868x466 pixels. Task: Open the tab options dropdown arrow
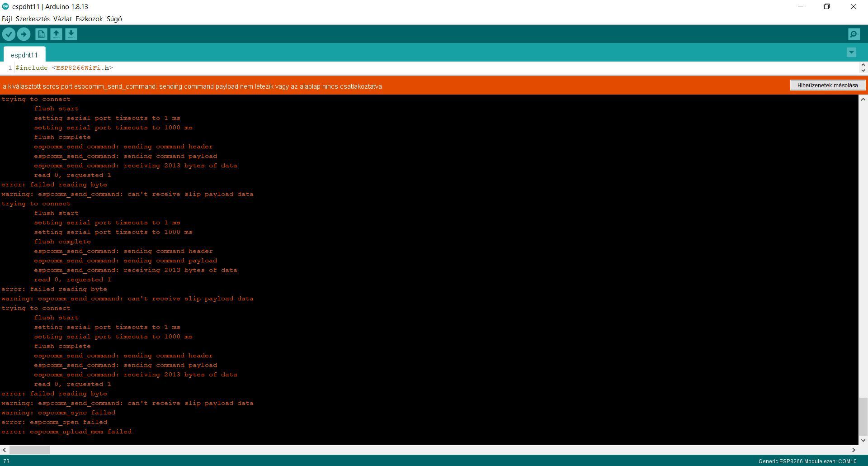(851, 52)
